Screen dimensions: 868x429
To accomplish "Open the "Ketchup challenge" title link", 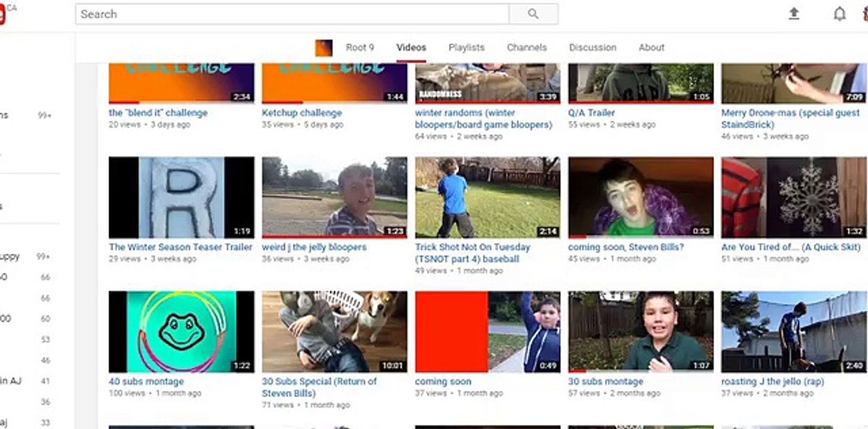I will click(302, 113).
